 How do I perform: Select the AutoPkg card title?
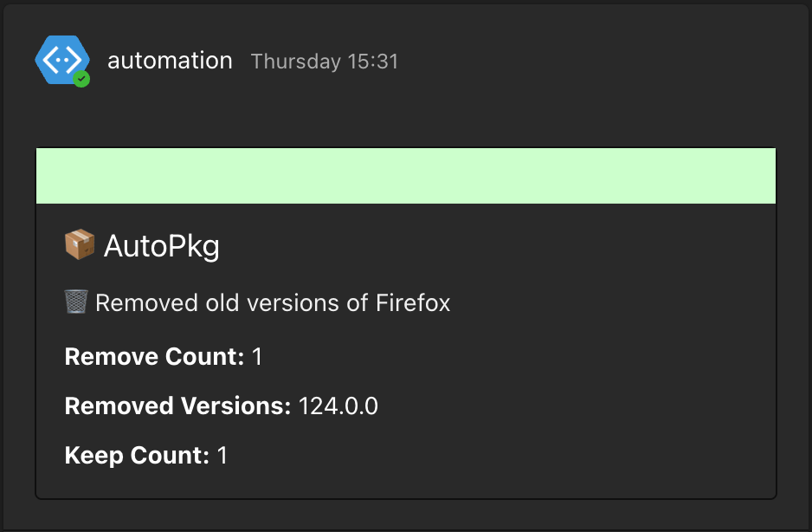162,247
